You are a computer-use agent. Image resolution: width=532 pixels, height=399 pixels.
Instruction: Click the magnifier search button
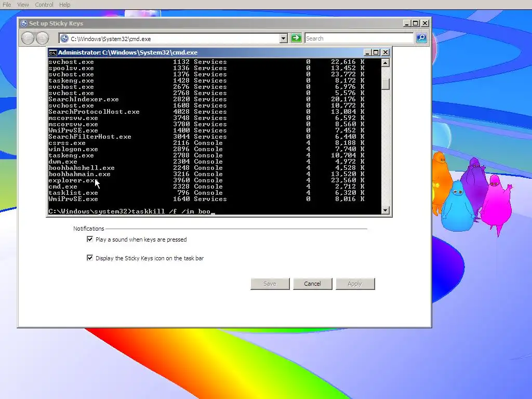click(x=421, y=38)
